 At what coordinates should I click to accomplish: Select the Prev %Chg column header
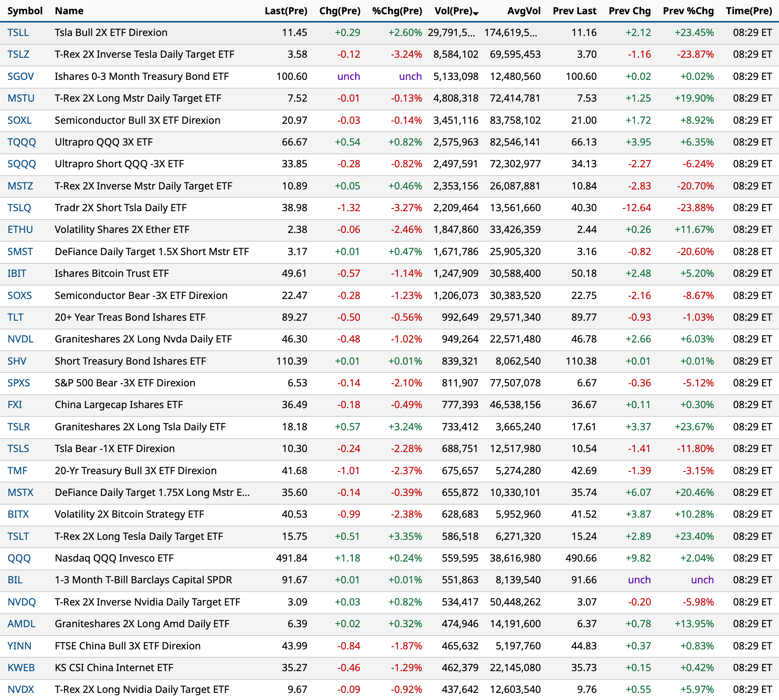pyautogui.click(x=688, y=11)
